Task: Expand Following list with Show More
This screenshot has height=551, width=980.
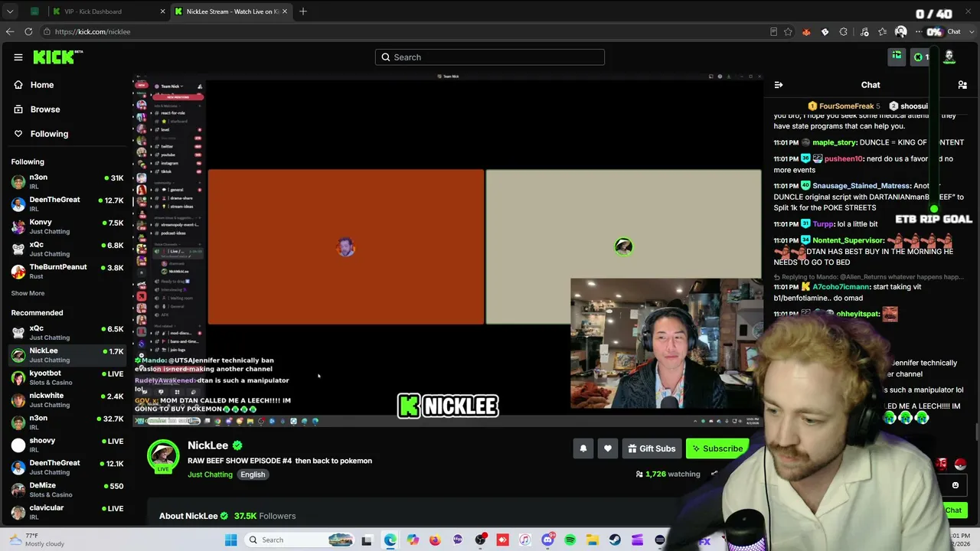Action: (x=28, y=293)
